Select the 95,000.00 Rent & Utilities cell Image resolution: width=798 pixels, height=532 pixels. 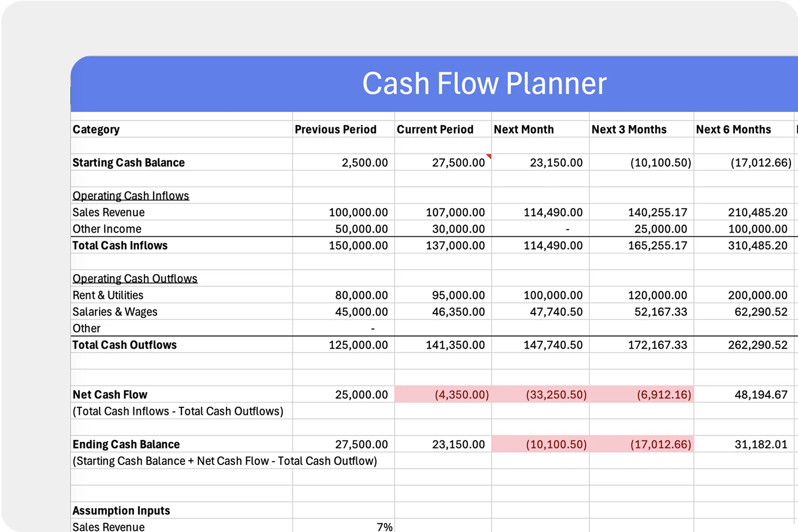pyautogui.click(x=443, y=295)
